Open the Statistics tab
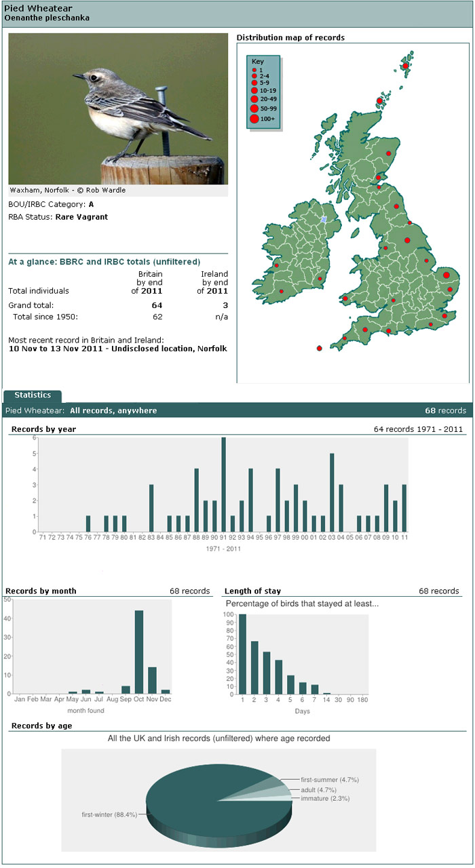 [33, 395]
